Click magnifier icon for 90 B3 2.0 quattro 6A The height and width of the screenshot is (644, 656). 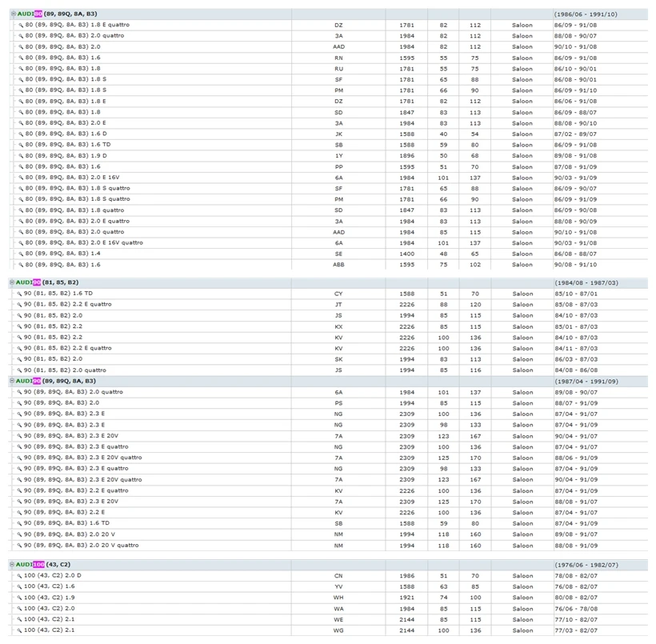19,392
